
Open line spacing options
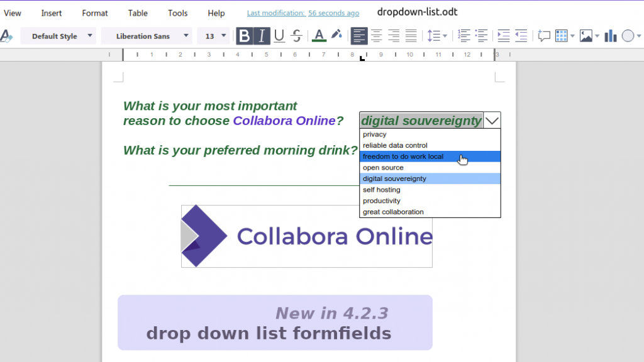tap(433, 36)
